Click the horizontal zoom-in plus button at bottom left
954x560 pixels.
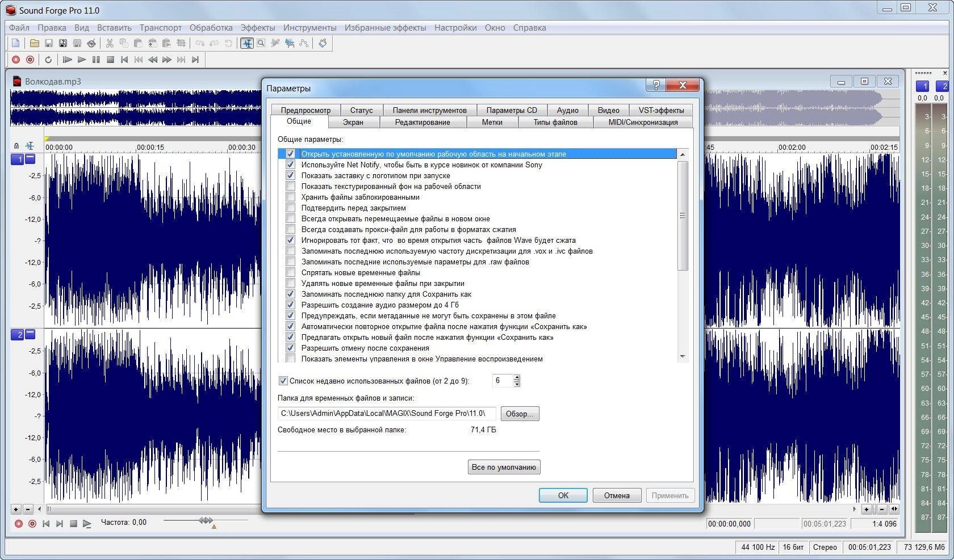pos(16,509)
